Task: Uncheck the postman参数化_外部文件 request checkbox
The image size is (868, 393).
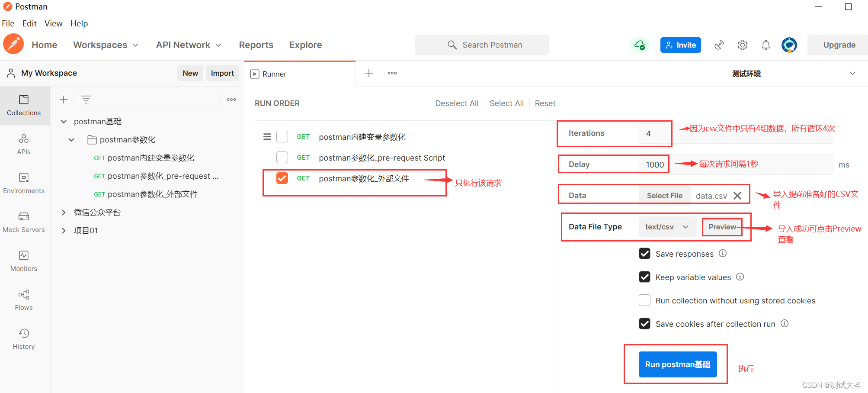Action: coord(282,178)
